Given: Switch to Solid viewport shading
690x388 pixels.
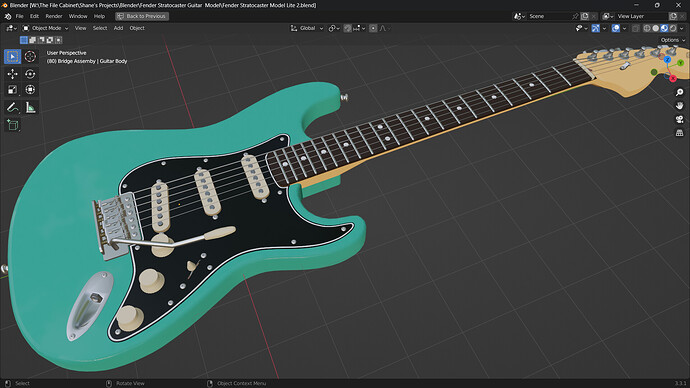Looking at the screenshot, I should pyautogui.click(x=656, y=28).
